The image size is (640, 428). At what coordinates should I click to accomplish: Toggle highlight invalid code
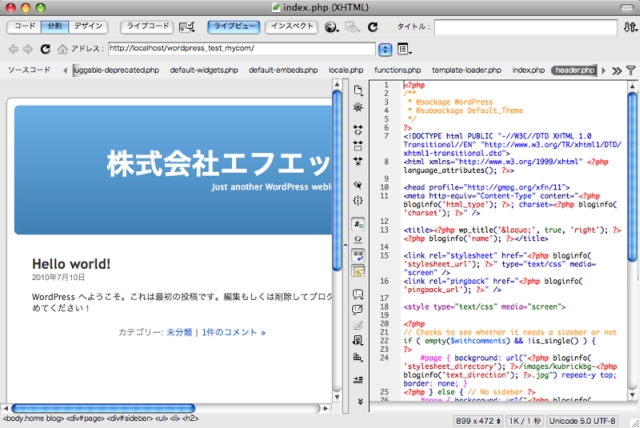coord(358,240)
